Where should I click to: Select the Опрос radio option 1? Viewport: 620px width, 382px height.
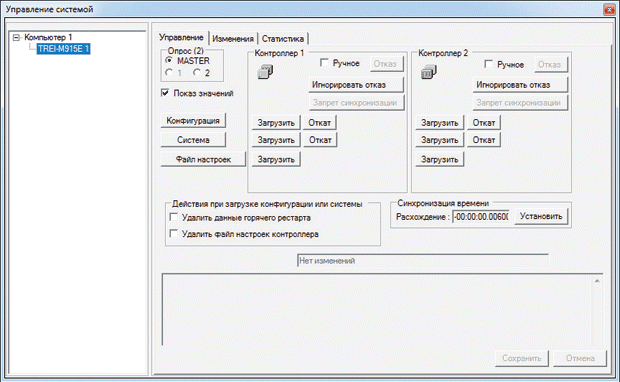point(169,72)
